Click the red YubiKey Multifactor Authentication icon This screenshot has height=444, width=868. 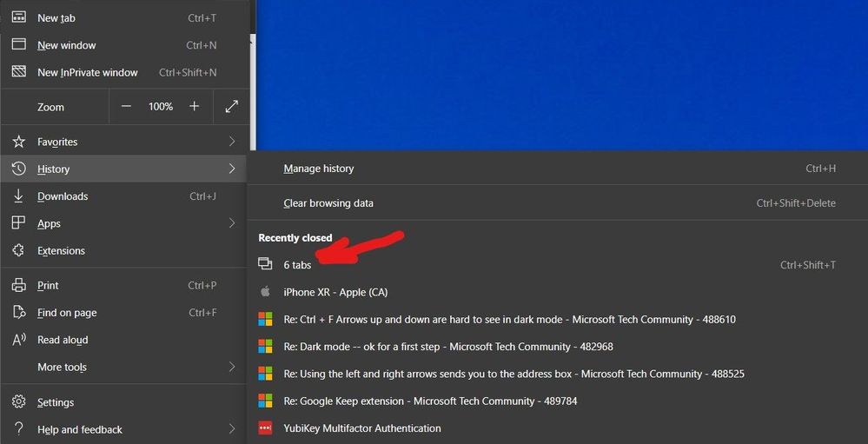[x=265, y=428]
